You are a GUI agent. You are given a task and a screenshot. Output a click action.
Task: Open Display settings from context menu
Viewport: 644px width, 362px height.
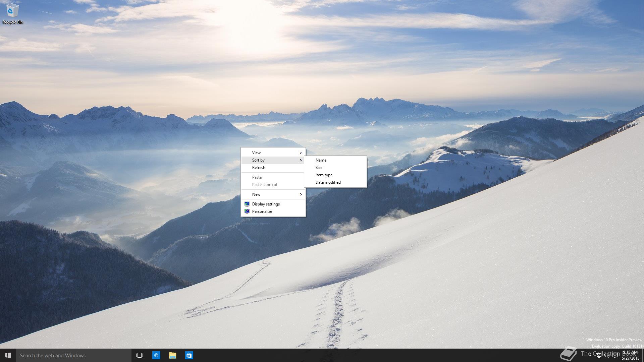pos(273,204)
